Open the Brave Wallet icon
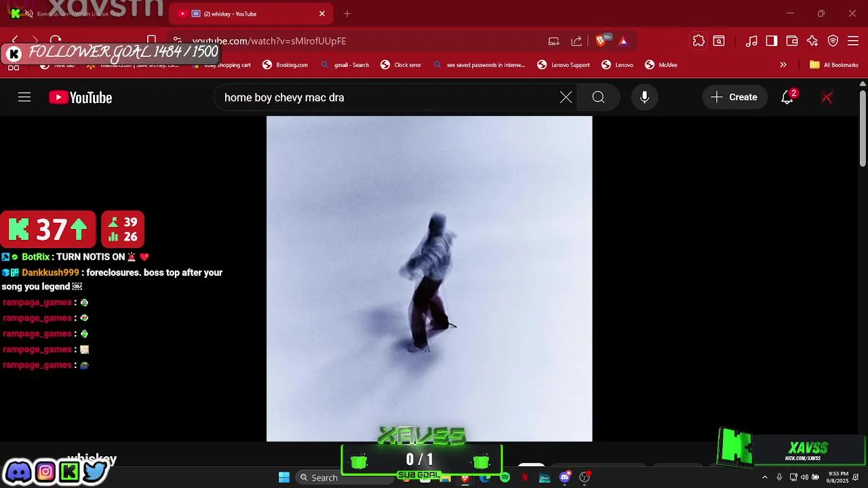The width and height of the screenshot is (868, 488). (792, 41)
